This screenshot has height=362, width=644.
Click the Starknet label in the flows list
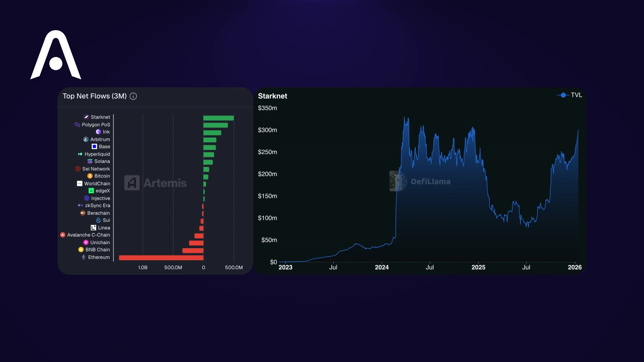tap(100, 117)
